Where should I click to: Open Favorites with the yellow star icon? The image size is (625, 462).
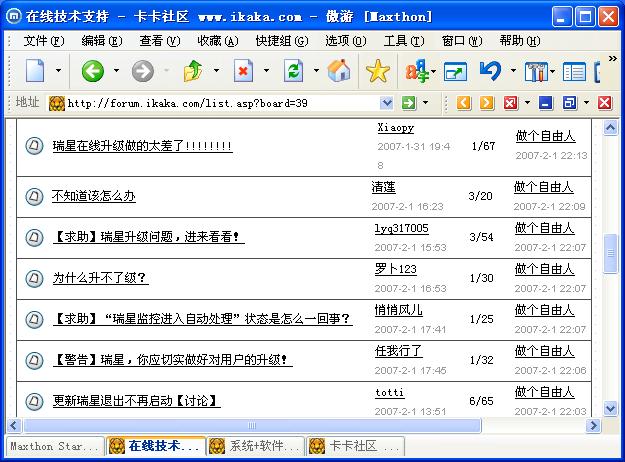[x=377, y=71]
